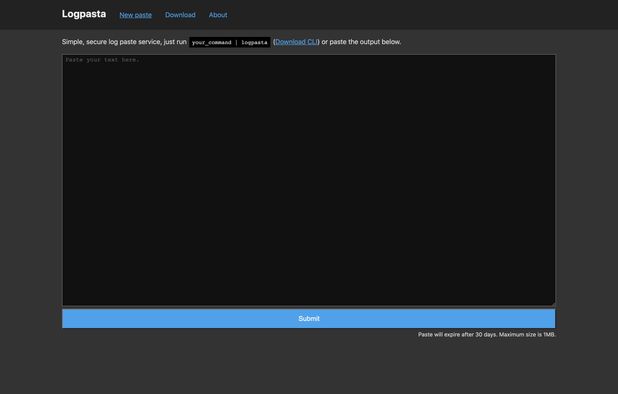The image size is (618, 394).
Task: Grab the textarea resize handle corner
Action: pyautogui.click(x=553, y=303)
